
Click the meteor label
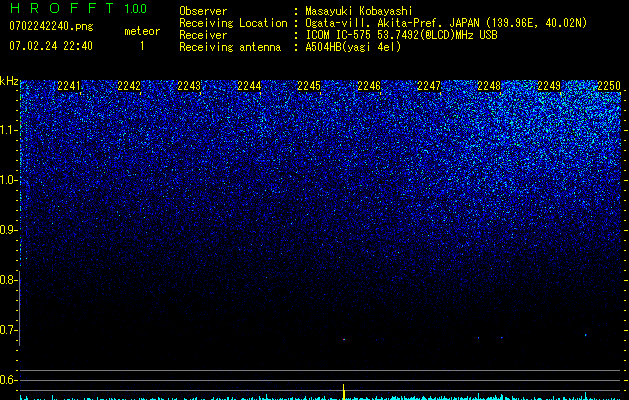142,31
